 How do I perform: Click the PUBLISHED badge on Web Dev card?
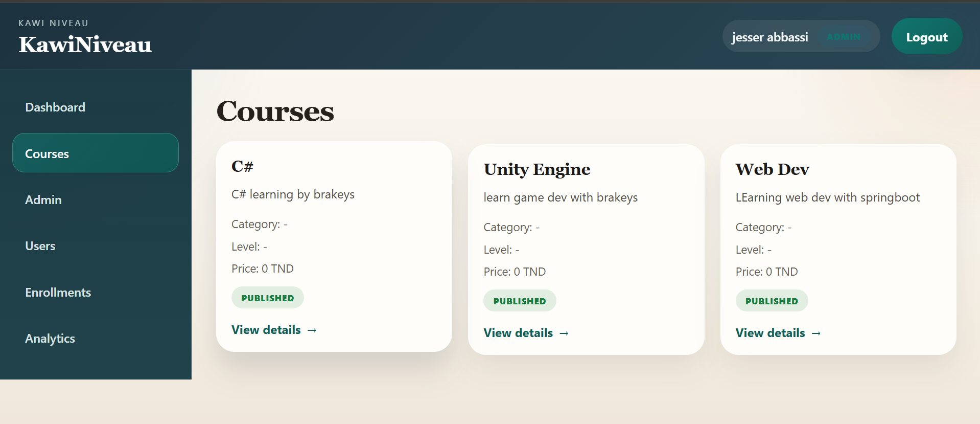pos(772,301)
